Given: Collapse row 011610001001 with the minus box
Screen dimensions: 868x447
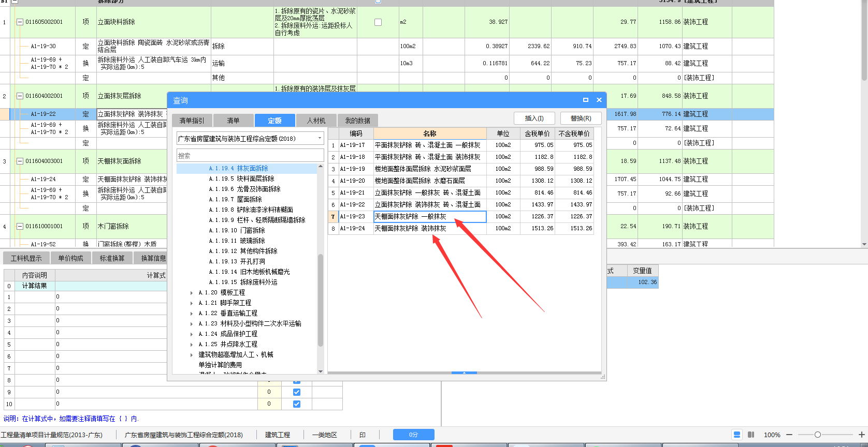Looking at the screenshot, I should tap(20, 226).
